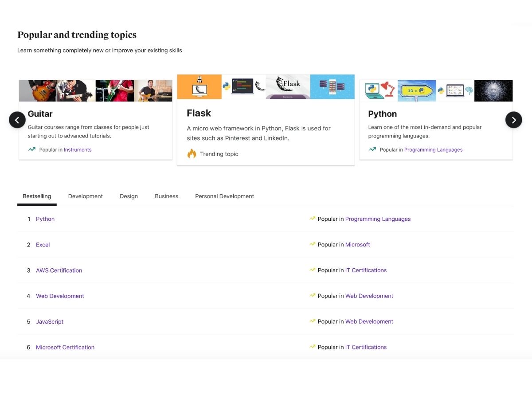Viewport: 532px width, 399px height.
Task: Click trend icon in the JavaScript row
Action: pos(313,321)
